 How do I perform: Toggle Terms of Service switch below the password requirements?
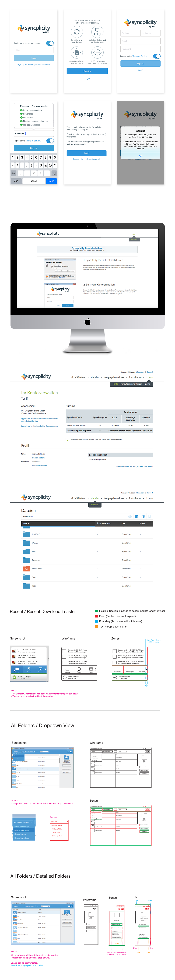pos(50,141)
